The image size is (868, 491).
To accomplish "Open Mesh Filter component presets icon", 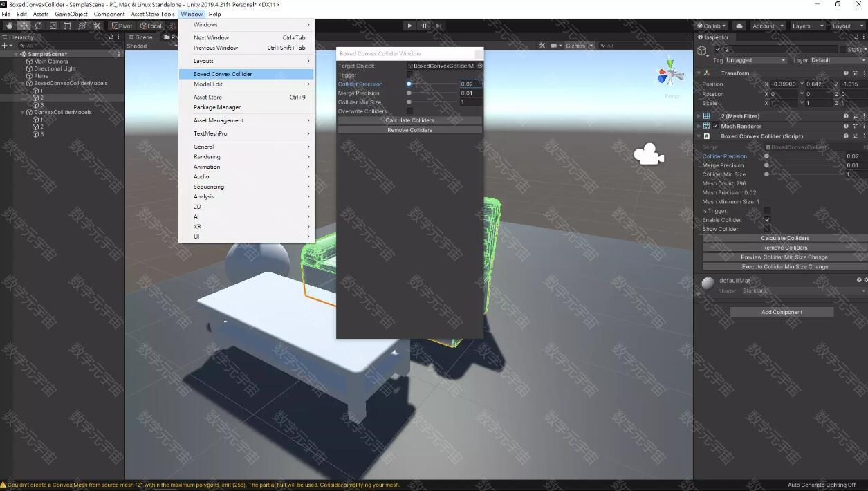I will pos(855,116).
